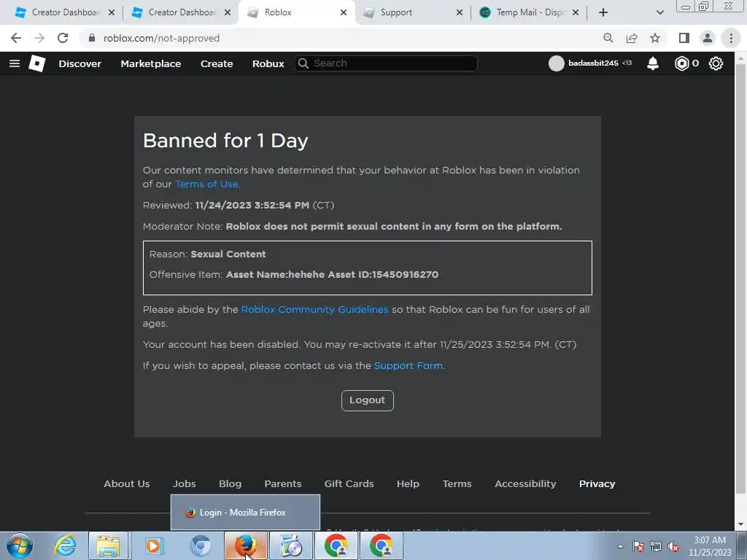Open the notifications bell
Screen dimensions: 747x560
[653, 63]
